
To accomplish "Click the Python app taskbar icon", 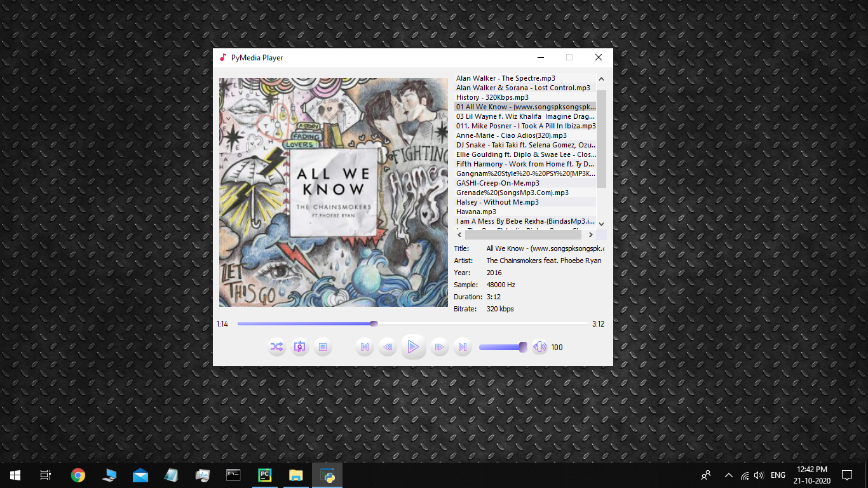I will pyautogui.click(x=327, y=475).
